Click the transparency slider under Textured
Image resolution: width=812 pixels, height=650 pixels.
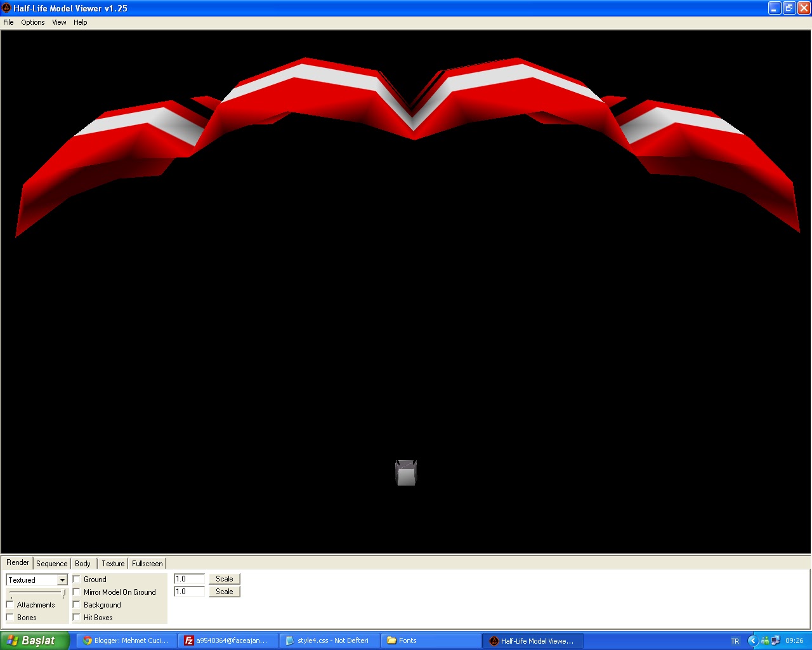click(37, 594)
